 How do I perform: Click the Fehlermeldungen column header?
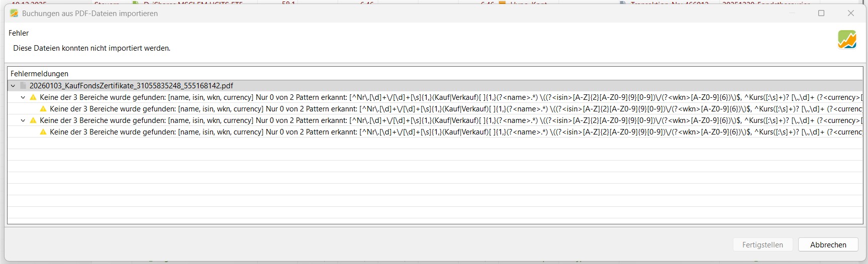click(x=39, y=74)
